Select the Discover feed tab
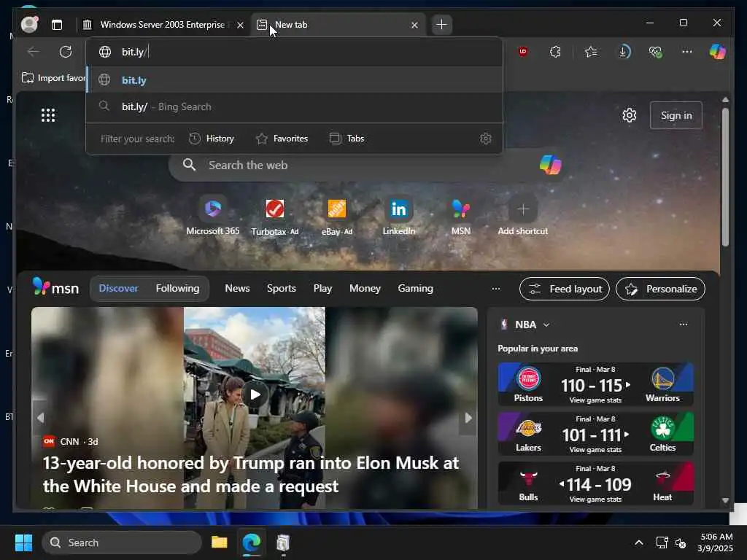747x560 pixels. [x=118, y=288]
